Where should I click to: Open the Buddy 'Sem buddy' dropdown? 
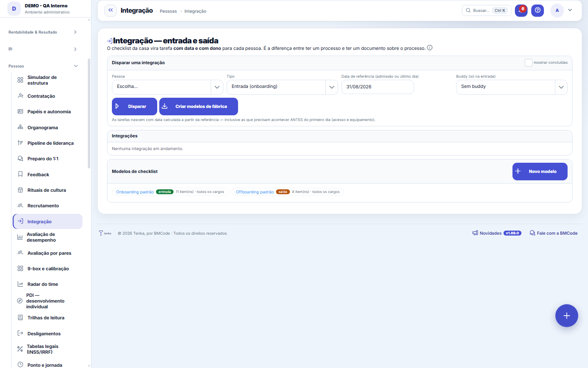(512, 87)
